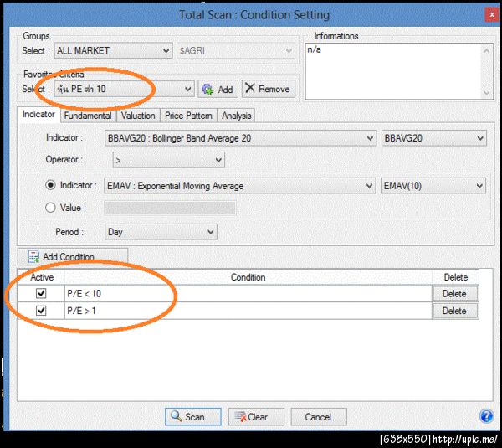Open the Period Day dropdown
Viewport: 502px width, 448px height.
pos(161,232)
